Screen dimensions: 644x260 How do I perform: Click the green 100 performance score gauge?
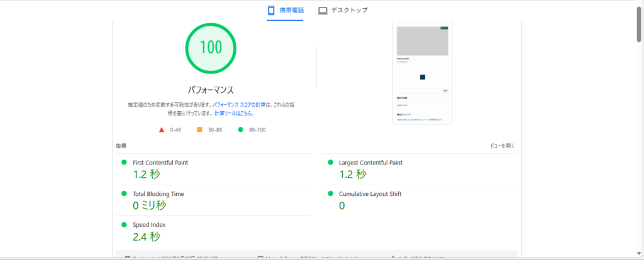tap(211, 47)
